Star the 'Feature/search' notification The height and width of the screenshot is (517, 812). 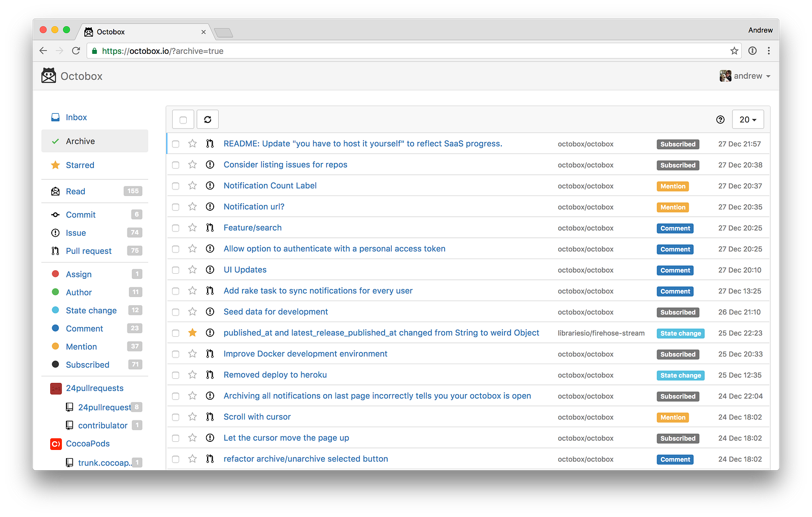(x=192, y=228)
